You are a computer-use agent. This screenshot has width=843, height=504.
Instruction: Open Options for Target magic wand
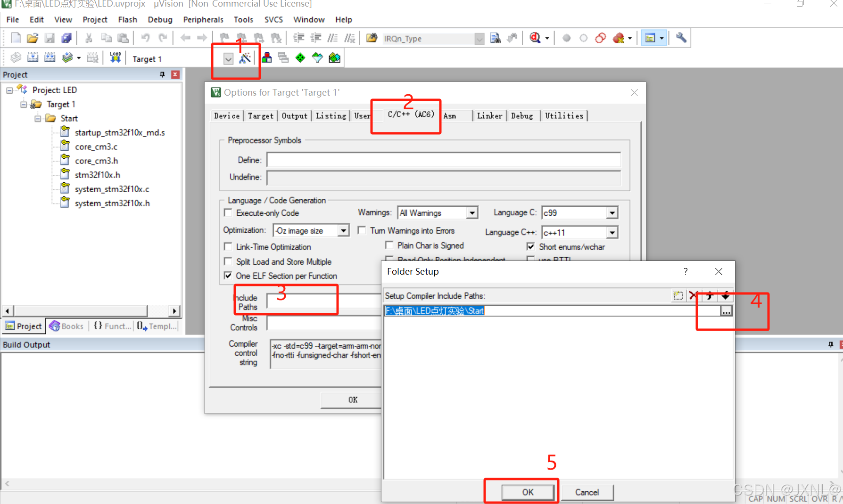(245, 58)
